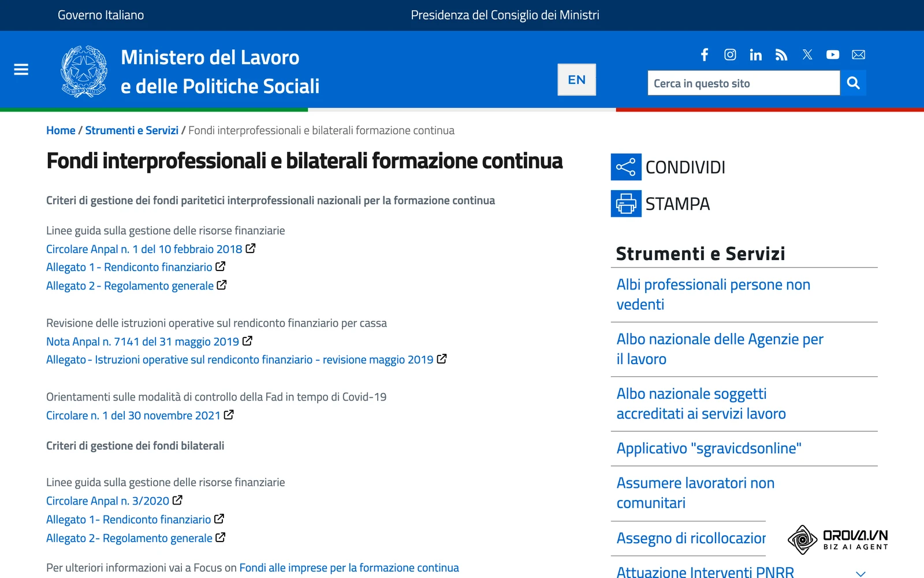Expand the Attuazione Interventi PNRR chevron
The image size is (924, 578).
pyautogui.click(x=860, y=573)
